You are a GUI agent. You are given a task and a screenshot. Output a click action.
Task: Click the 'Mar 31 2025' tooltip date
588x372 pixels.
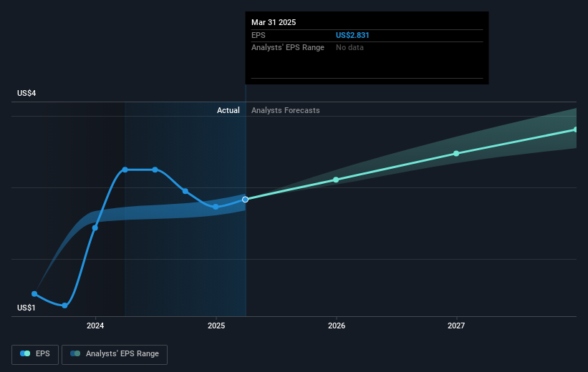click(x=274, y=22)
